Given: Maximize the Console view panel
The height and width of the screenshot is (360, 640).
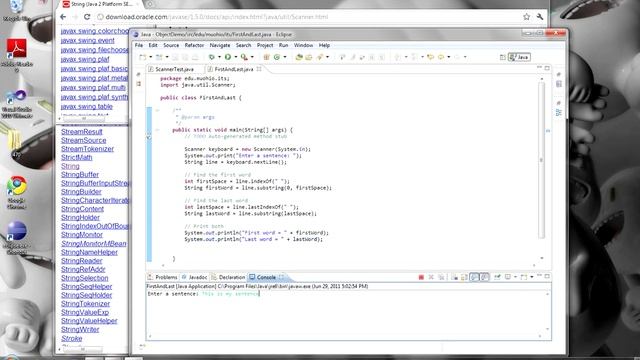Looking at the screenshot, I should click(547, 276).
